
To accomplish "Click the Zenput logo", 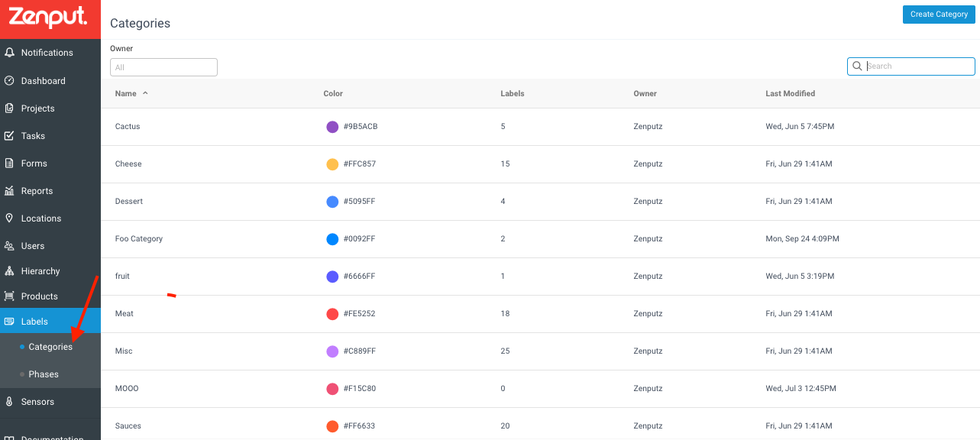I will 47,17.
